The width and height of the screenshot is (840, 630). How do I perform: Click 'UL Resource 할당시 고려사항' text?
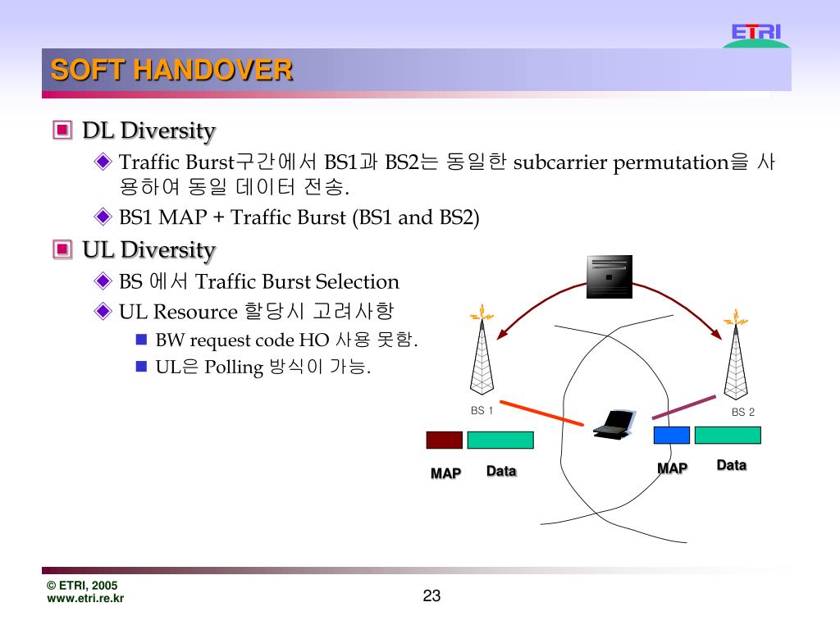point(256,311)
